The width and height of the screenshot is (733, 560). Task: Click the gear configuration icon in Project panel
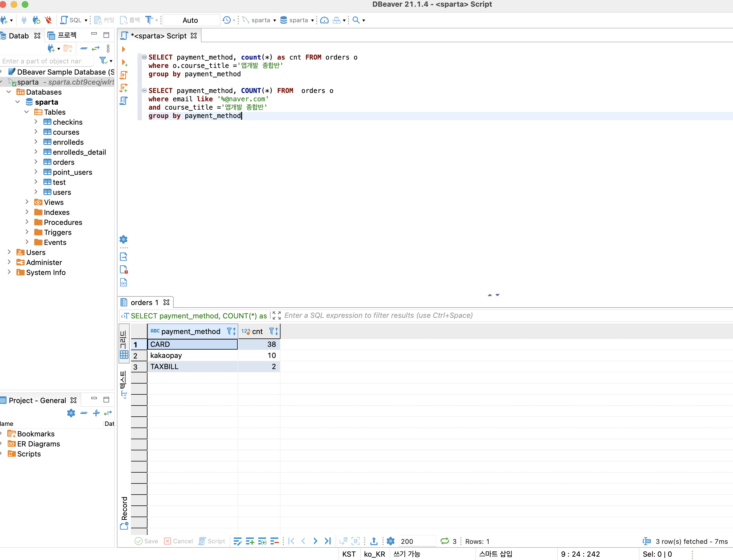[71, 413]
